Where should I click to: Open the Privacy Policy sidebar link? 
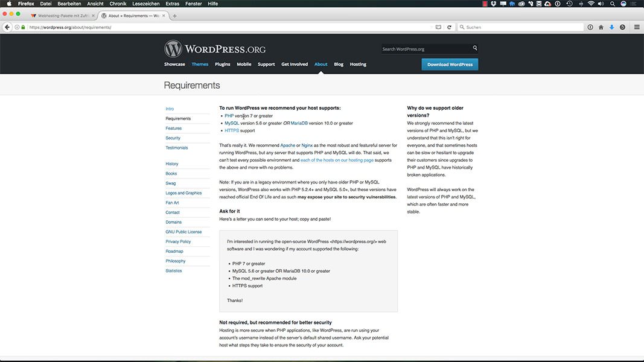click(178, 242)
